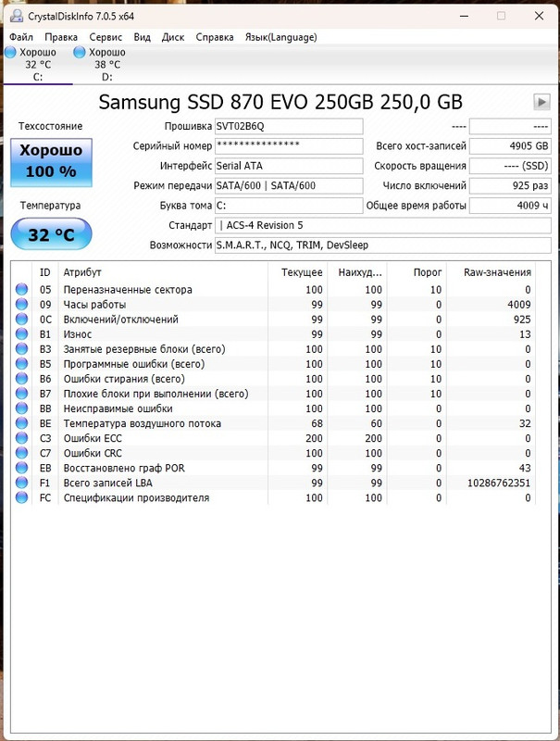This screenshot has width=560, height=741.
Task: Click the Атрибут column header
Action: coord(82,272)
